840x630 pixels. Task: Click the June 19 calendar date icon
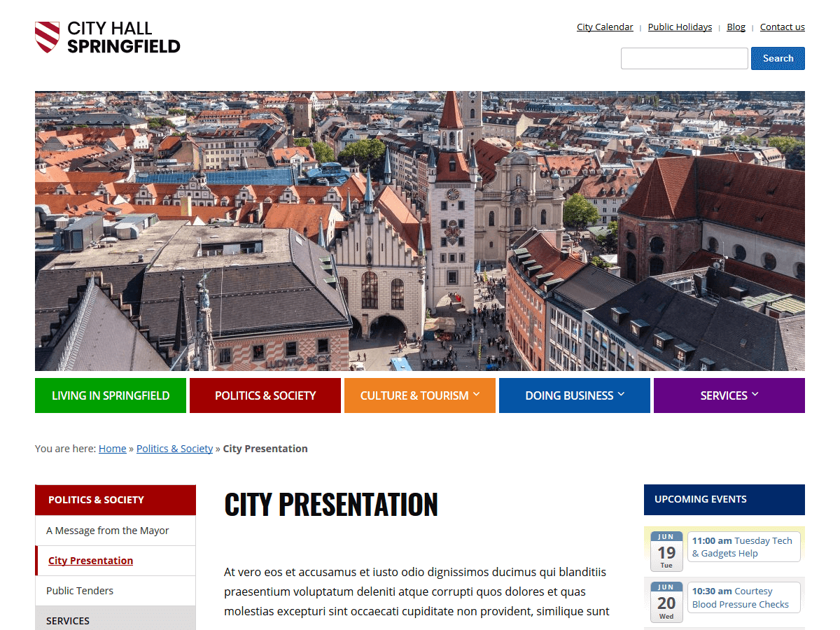(666, 552)
